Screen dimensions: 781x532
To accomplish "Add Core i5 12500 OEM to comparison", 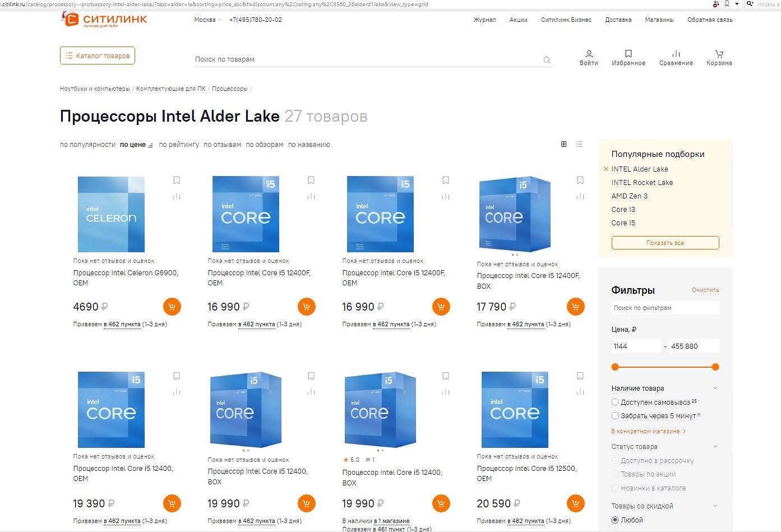I will point(580,392).
